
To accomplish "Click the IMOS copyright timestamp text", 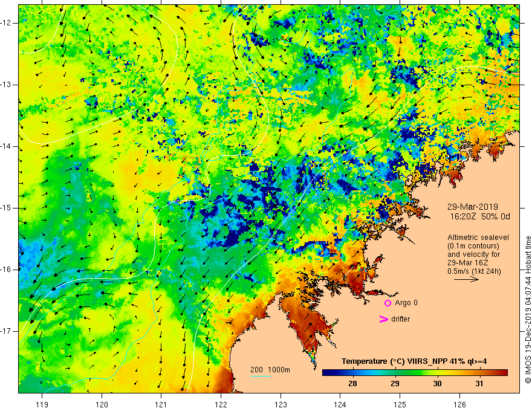I will (528, 310).
